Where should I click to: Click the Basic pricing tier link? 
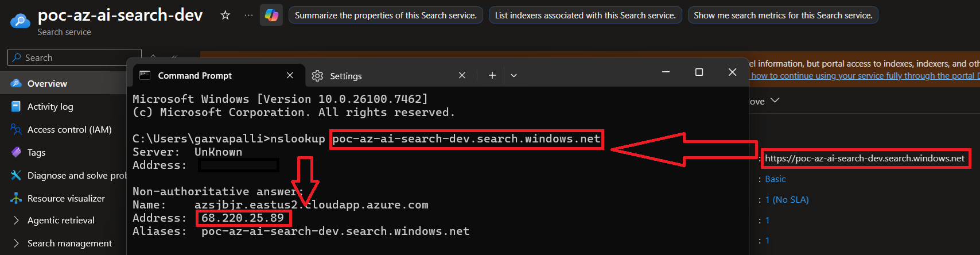(775, 179)
